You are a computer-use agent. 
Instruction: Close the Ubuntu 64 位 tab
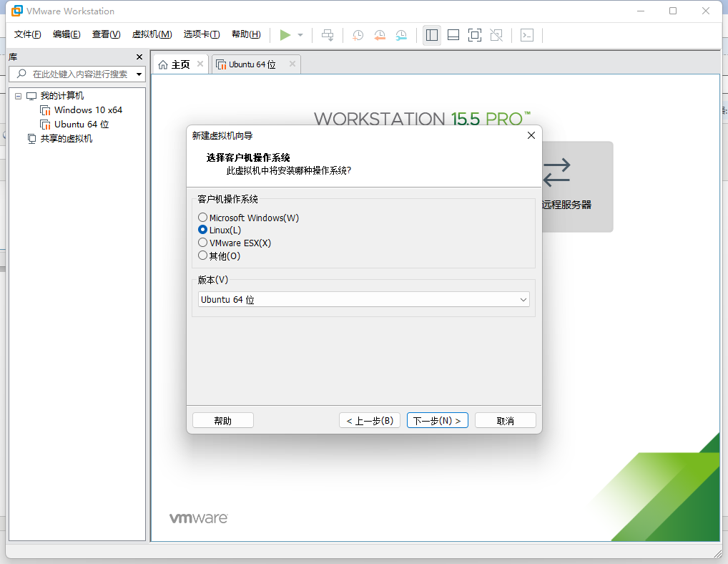point(292,64)
